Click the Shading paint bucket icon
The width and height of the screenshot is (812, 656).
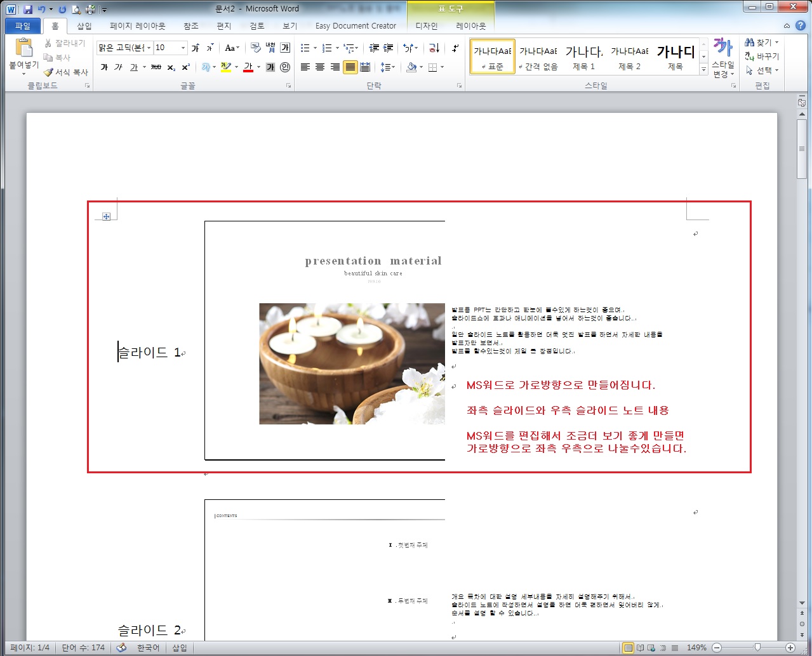[411, 67]
